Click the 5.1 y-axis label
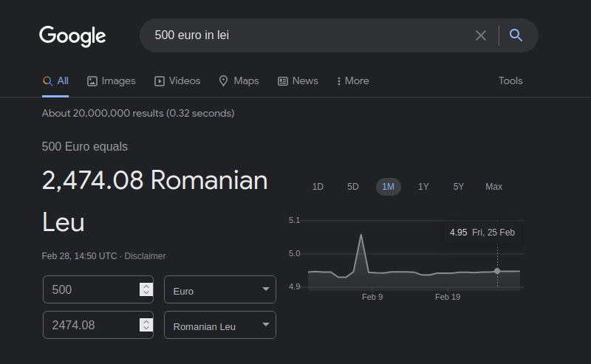This screenshot has height=364, width=591. click(x=294, y=220)
